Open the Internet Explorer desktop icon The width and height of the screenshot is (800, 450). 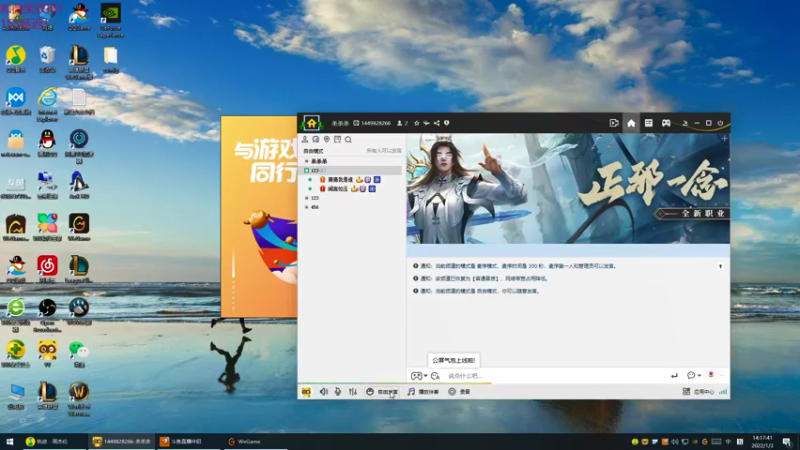pyautogui.click(x=47, y=104)
